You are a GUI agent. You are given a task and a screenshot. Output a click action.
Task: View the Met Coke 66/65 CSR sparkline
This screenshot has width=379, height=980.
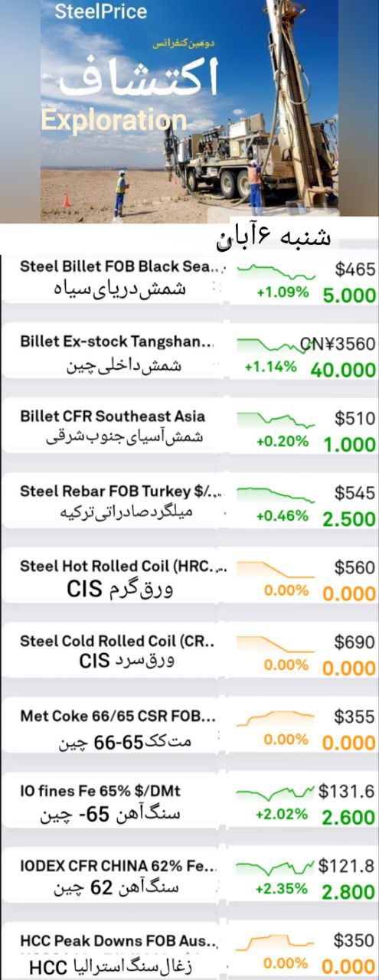[276, 717]
